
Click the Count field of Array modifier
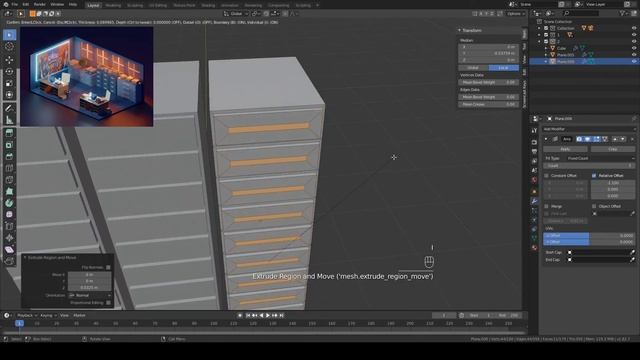(589, 166)
